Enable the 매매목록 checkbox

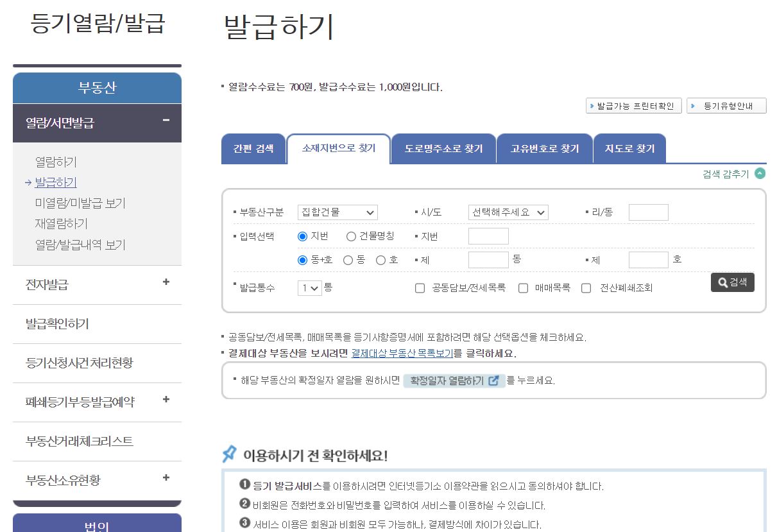tap(523, 288)
